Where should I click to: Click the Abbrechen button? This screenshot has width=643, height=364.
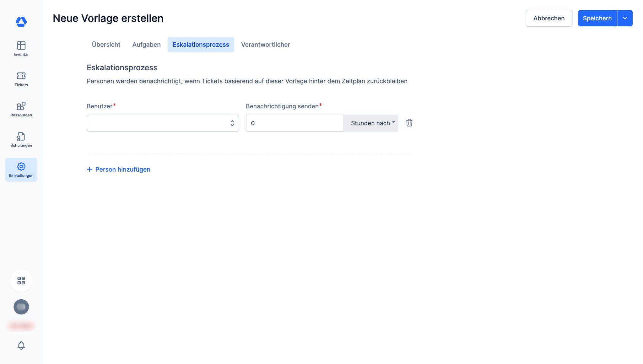click(x=549, y=18)
